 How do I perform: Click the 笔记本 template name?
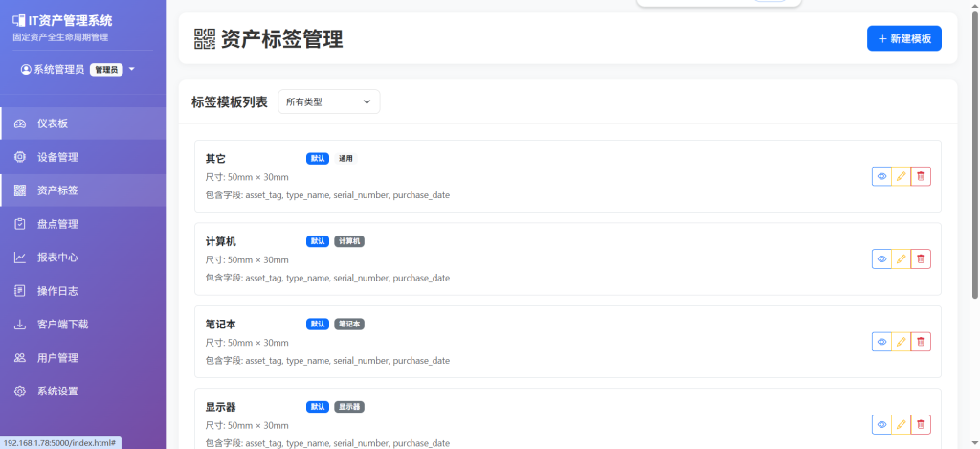pyautogui.click(x=221, y=324)
